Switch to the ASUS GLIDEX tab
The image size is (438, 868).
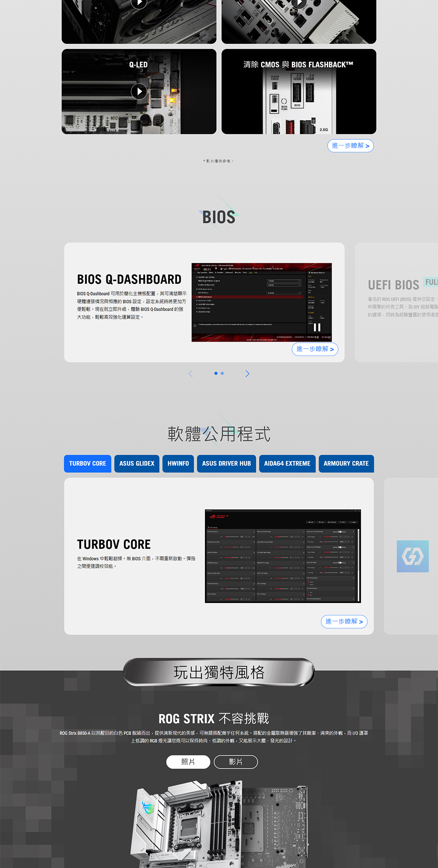point(137,463)
